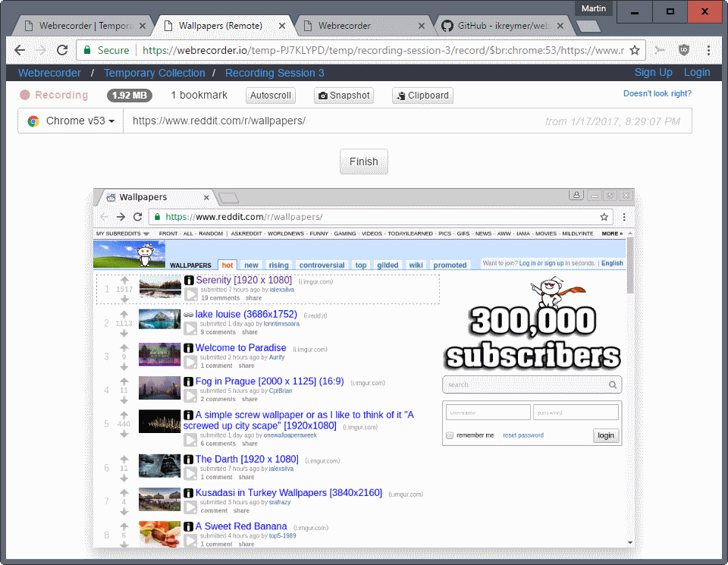Click the reddit login button
Image resolution: width=728 pixels, height=565 pixels.
tap(605, 435)
